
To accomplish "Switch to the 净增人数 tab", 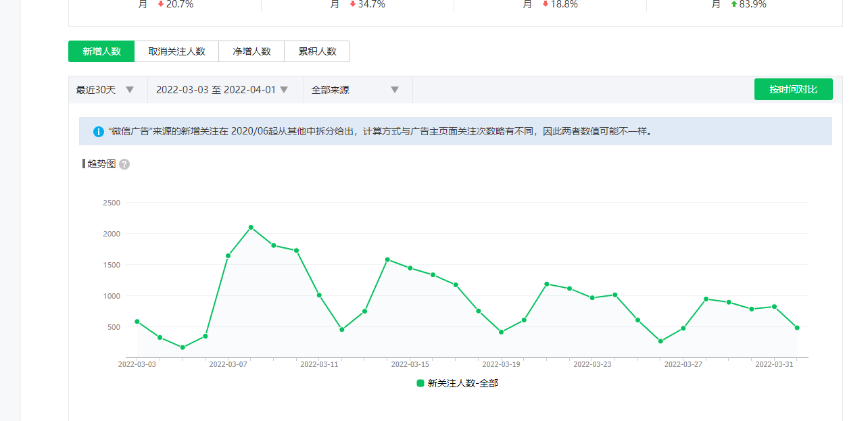I will coord(251,51).
